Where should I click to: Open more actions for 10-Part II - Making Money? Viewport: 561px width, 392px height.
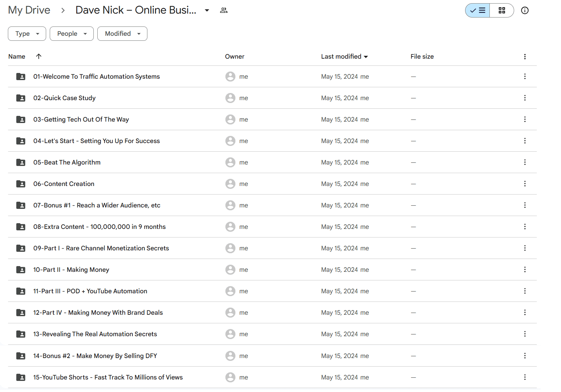click(525, 269)
